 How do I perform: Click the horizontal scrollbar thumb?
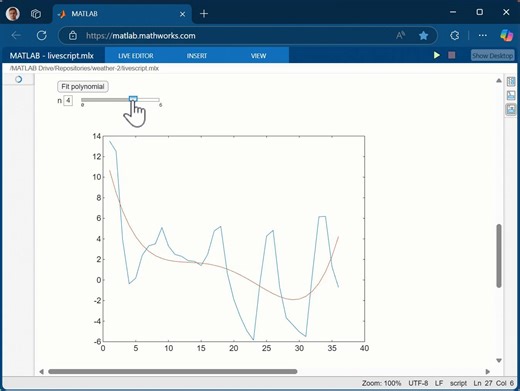tap(173, 371)
